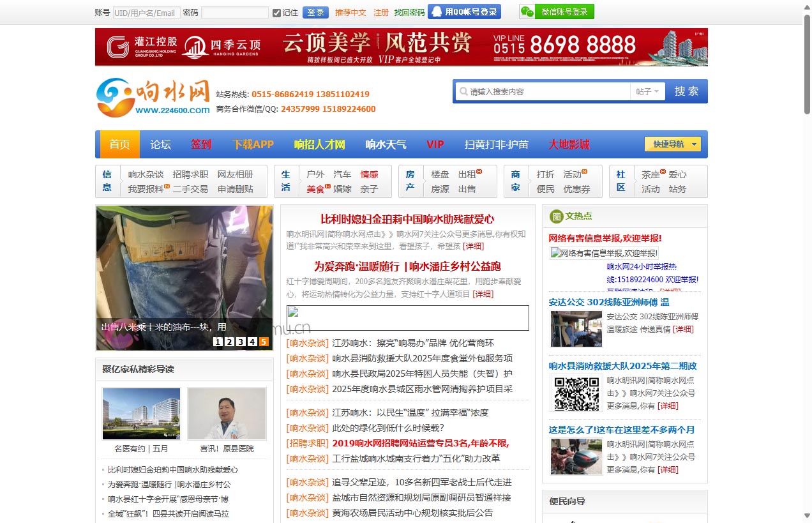Image resolution: width=812 pixels, height=523 pixels.
Task: Click the QR code image
Action: [576, 394]
